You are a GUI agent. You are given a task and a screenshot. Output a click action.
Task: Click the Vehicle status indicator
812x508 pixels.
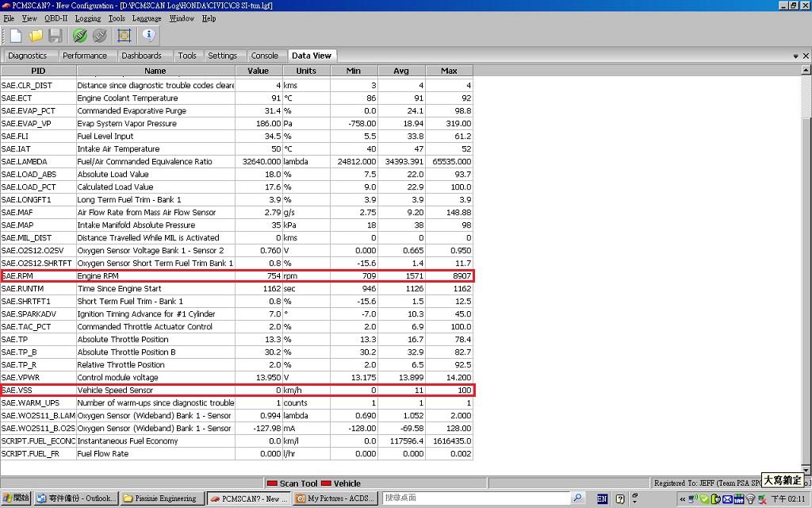(341, 483)
